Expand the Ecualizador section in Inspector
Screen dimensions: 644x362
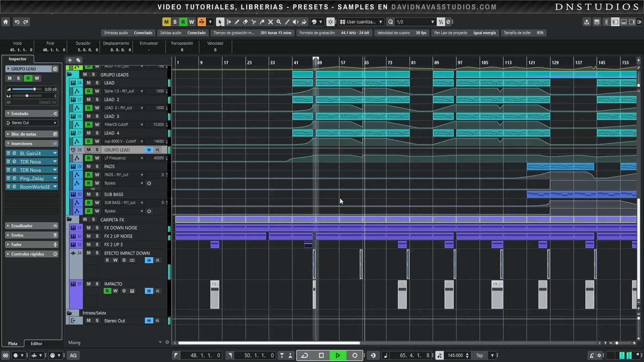(x=22, y=226)
